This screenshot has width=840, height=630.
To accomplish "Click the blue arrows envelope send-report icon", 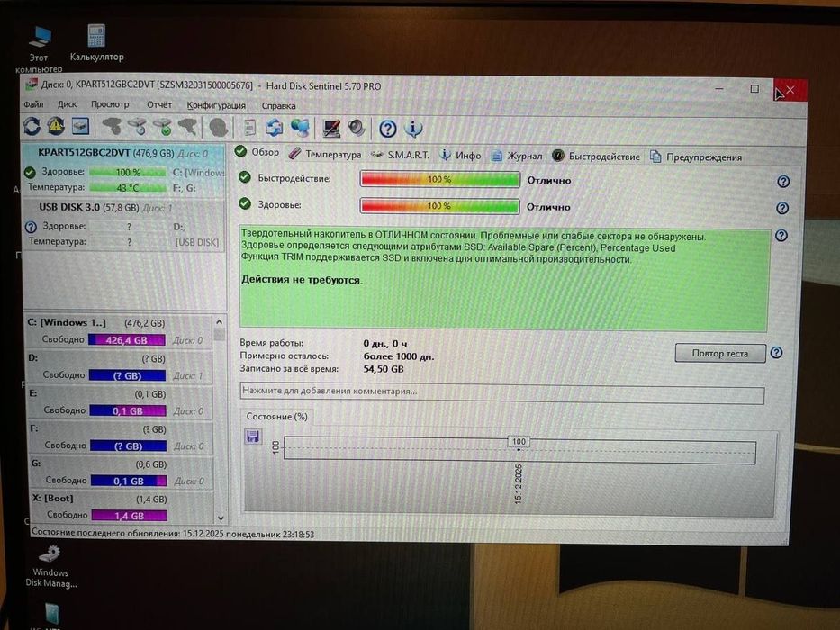I will [275, 128].
